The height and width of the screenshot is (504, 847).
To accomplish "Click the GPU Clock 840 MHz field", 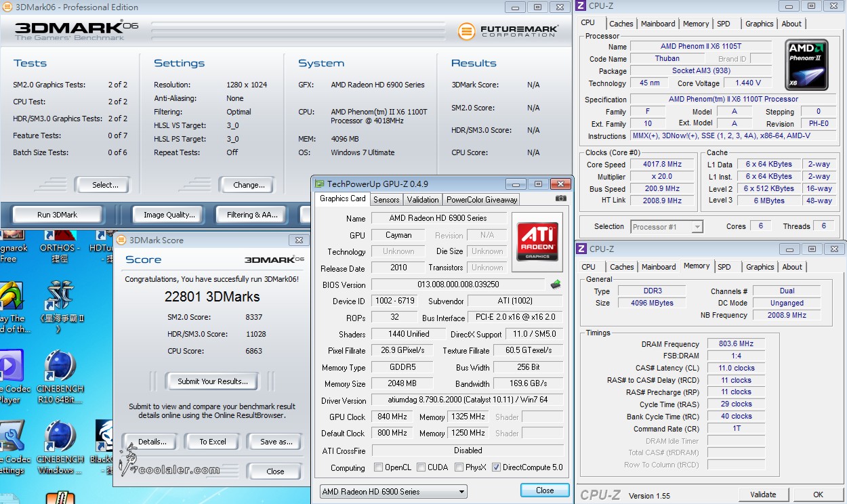I will (x=393, y=417).
